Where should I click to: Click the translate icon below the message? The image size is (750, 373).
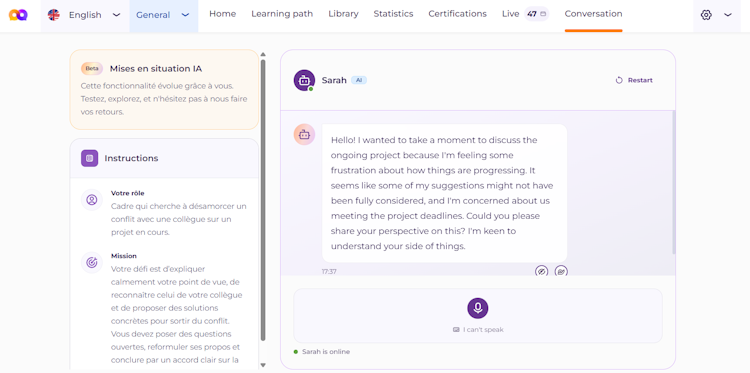(561, 271)
